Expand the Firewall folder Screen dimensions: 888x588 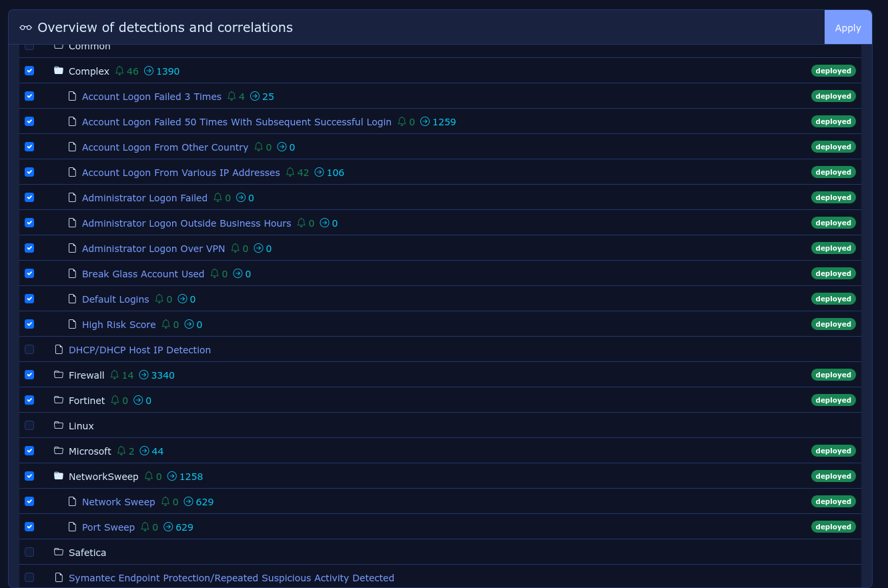pos(59,375)
